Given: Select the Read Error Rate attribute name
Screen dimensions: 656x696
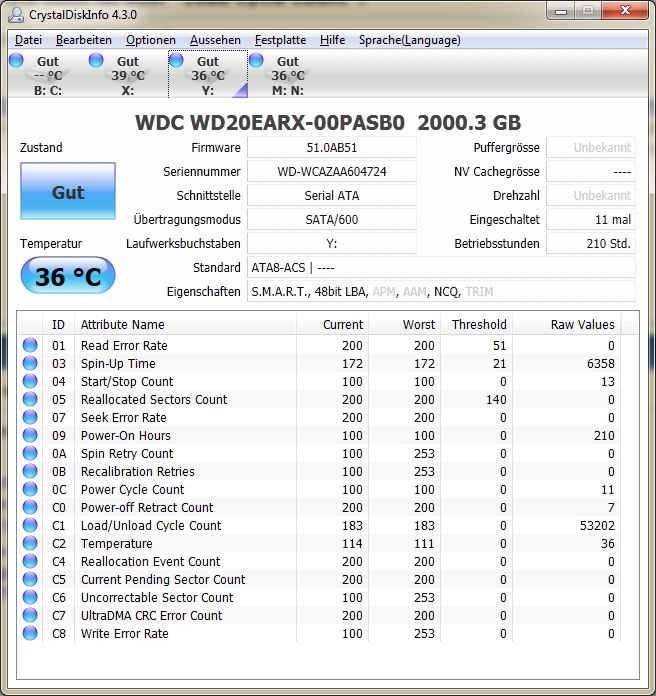Looking at the screenshot, I should click(x=124, y=345).
